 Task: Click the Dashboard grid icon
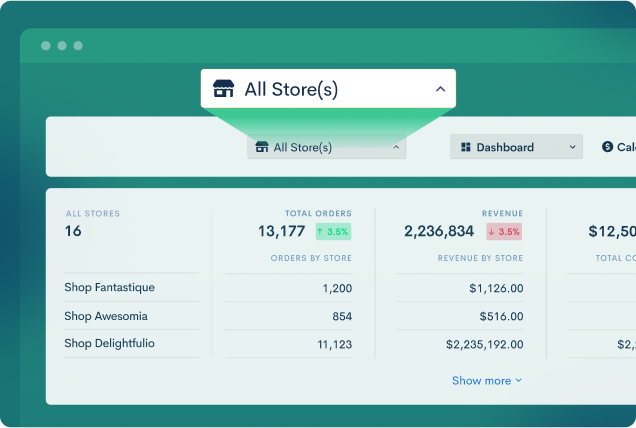click(465, 147)
